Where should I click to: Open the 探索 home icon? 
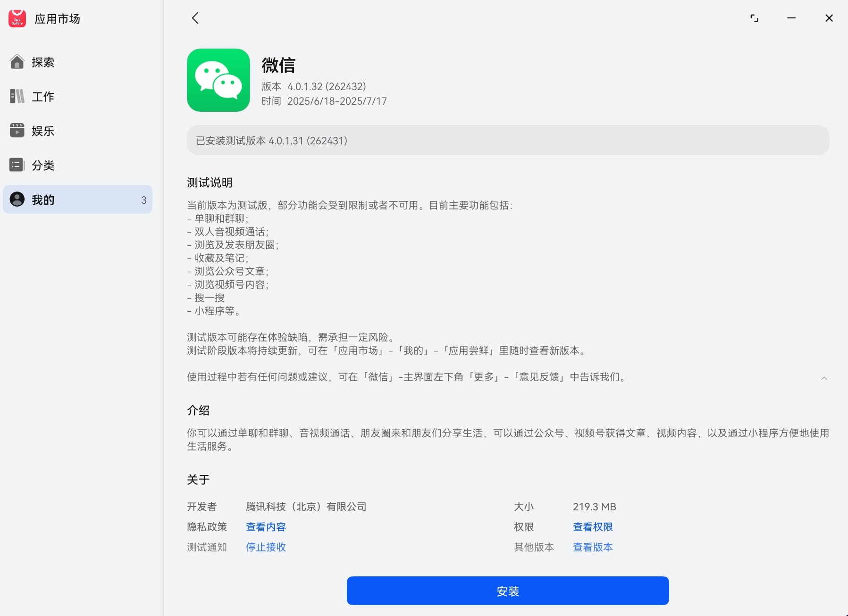pyautogui.click(x=17, y=62)
